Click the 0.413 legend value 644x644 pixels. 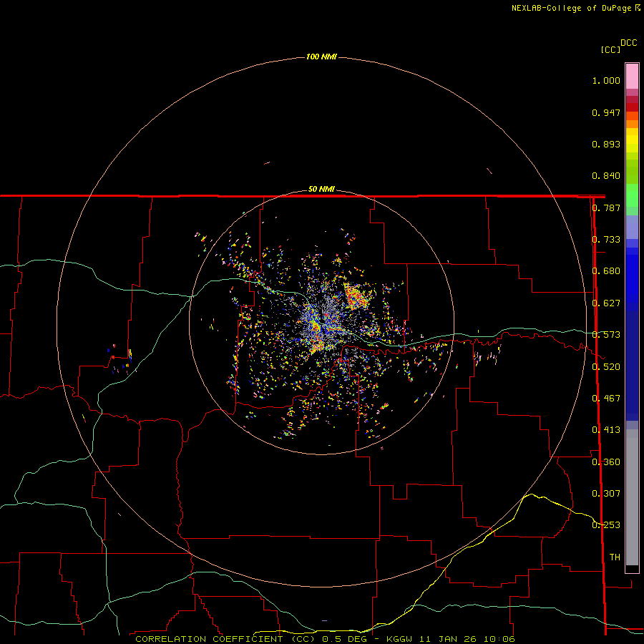click(x=606, y=430)
